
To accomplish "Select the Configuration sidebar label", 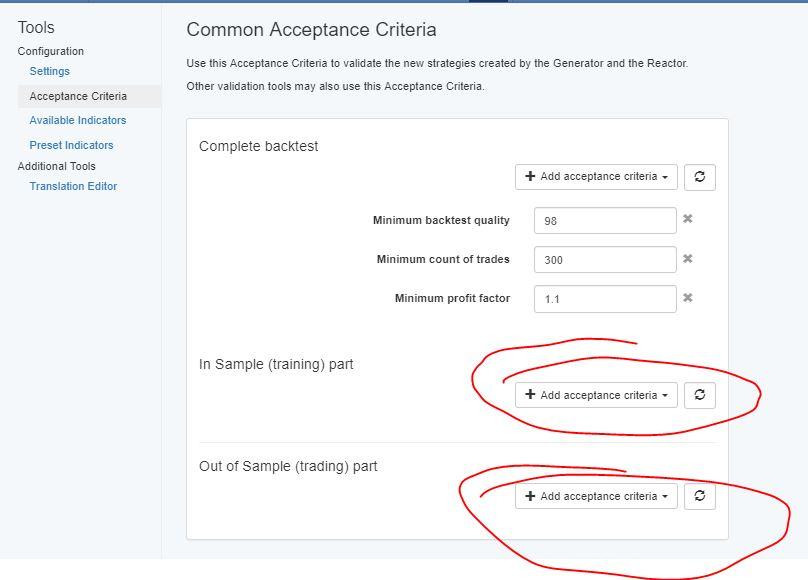I will pos(50,51).
